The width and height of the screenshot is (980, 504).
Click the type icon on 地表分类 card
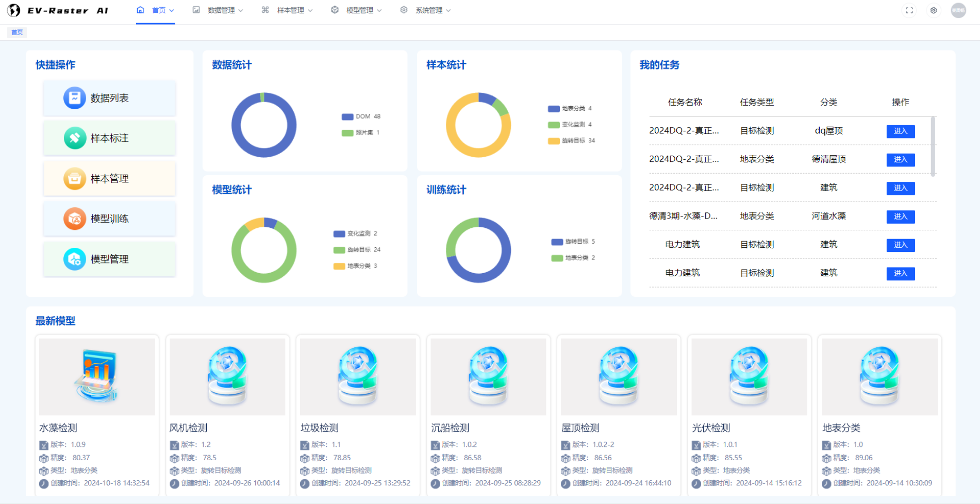click(826, 471)
